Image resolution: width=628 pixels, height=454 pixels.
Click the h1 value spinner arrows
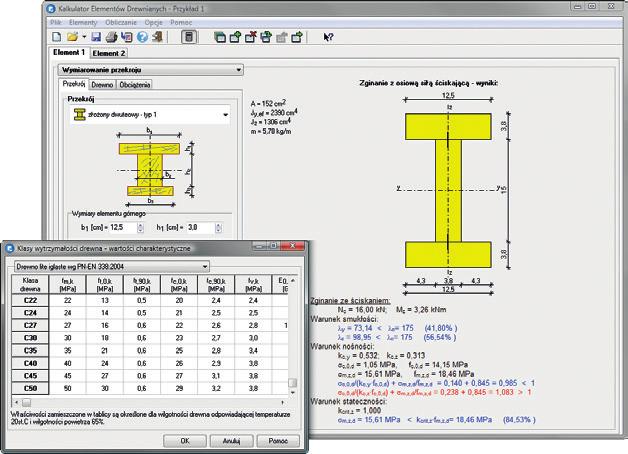pyautogui.click(x=218, y=227)
